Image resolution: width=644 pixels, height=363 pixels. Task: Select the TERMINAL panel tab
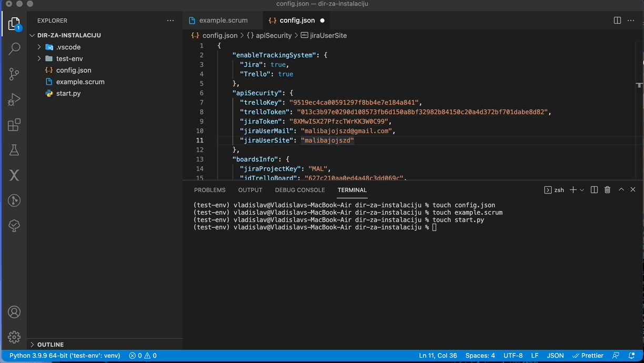(352, 190)
